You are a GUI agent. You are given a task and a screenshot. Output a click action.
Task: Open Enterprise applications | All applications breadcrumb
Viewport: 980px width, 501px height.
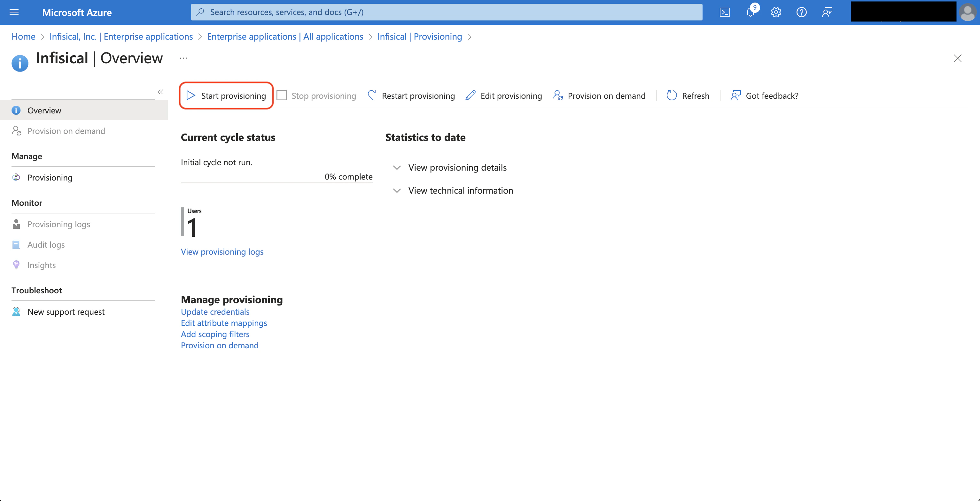[x=285, y=36]
